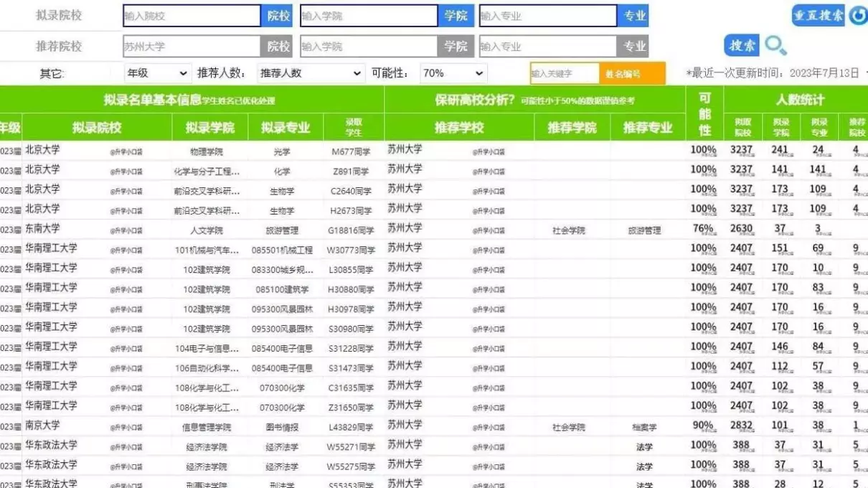868x488 pixels.
Task: Click the blue 专业 button in top row
Action: pos(633,16)
